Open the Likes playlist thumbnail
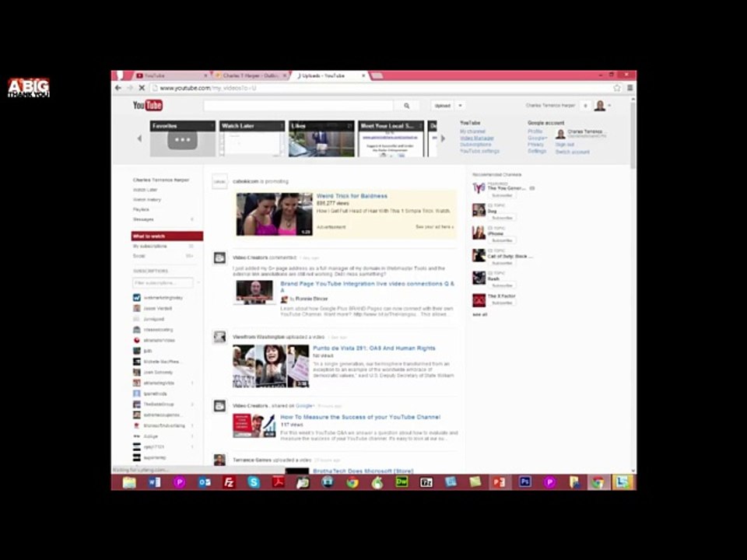 tap(322, 138)
